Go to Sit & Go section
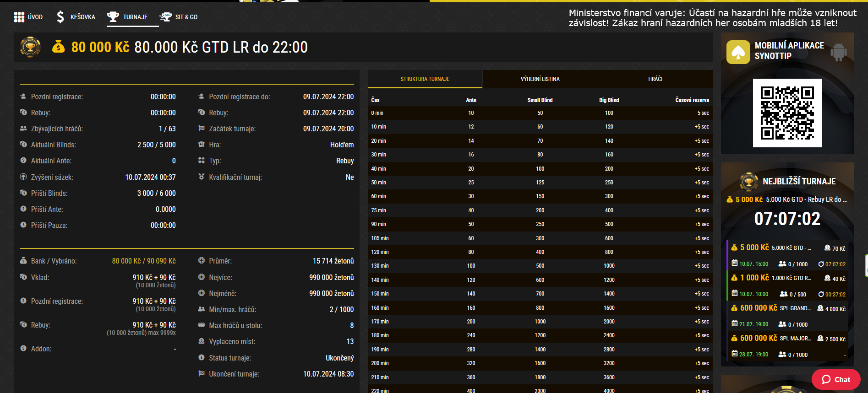This screenshot has height=393, width=868. [x=186, y=17]
